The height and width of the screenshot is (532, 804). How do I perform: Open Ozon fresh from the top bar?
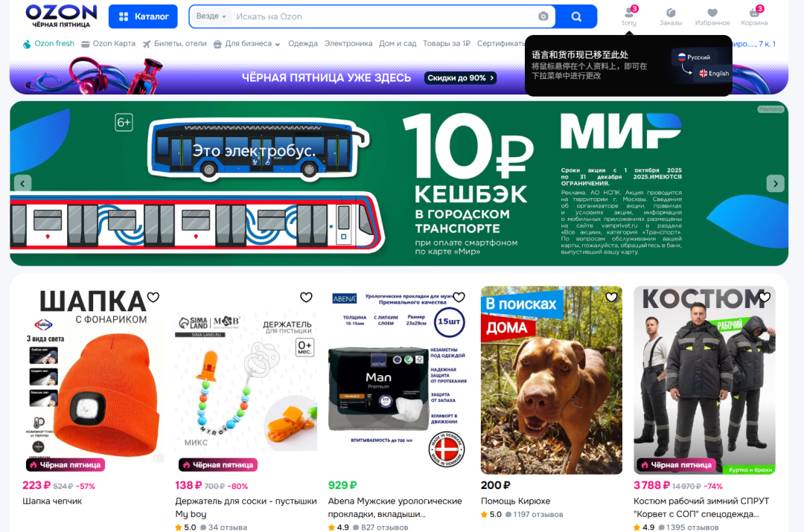48,44
